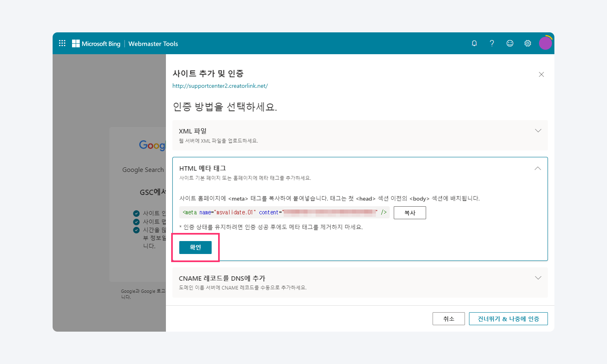This screenshot has width=607, height=364.
Task: Select 건너뛰기 & 나중에 인증 button
Action: 508,319
